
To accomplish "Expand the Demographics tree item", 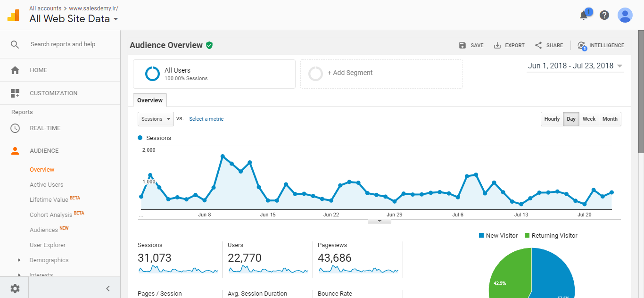I will click(19, 260).
